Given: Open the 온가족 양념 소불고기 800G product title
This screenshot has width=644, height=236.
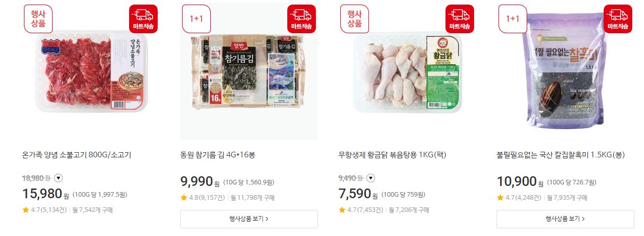Looking at the screenshot, I should pyautogui.click(x=77, y=155).
